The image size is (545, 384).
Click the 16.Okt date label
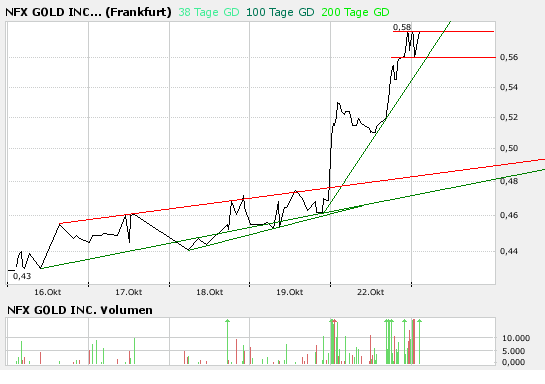pyautogui.click(x=48, y=292)
